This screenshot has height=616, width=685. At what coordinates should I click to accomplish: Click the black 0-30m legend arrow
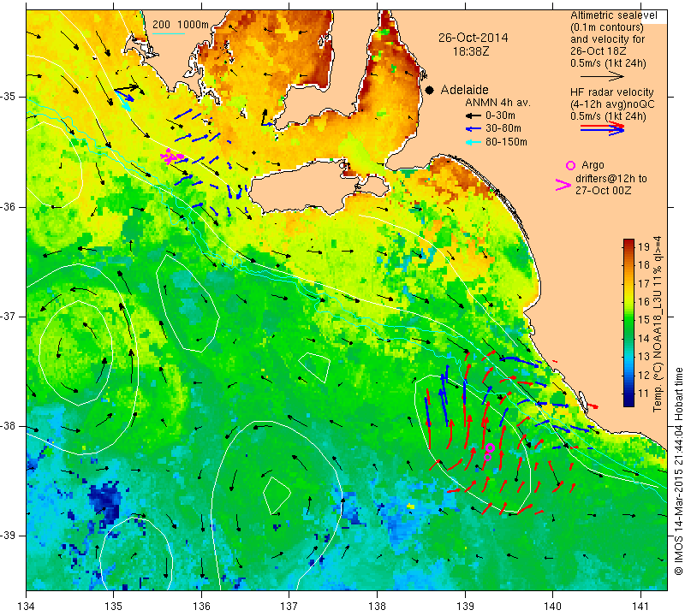click(x=473, y=115)
